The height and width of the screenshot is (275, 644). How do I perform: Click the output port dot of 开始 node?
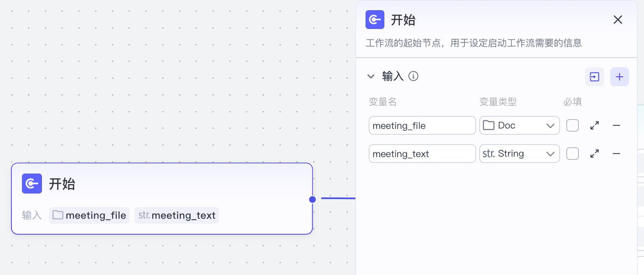tap(313, 199)
